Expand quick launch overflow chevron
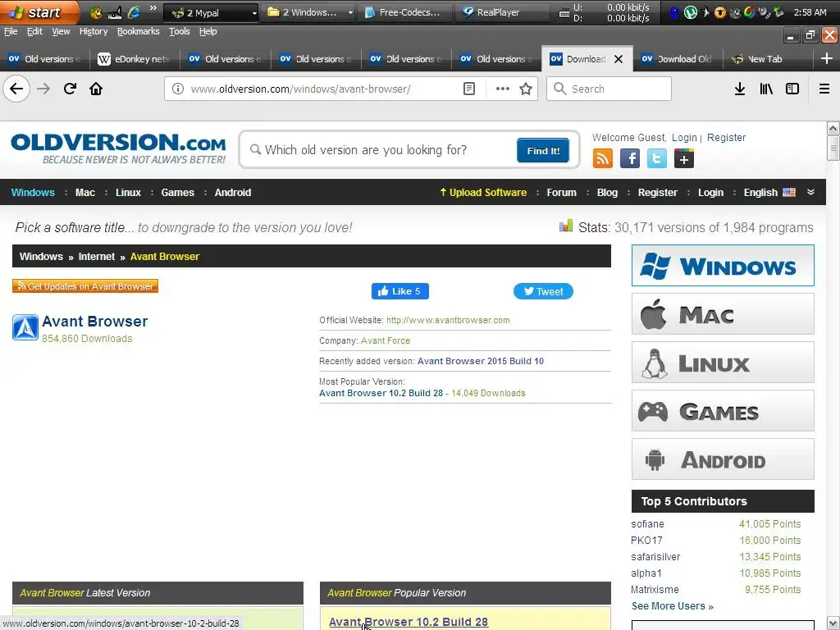 (x=153, y=8)
